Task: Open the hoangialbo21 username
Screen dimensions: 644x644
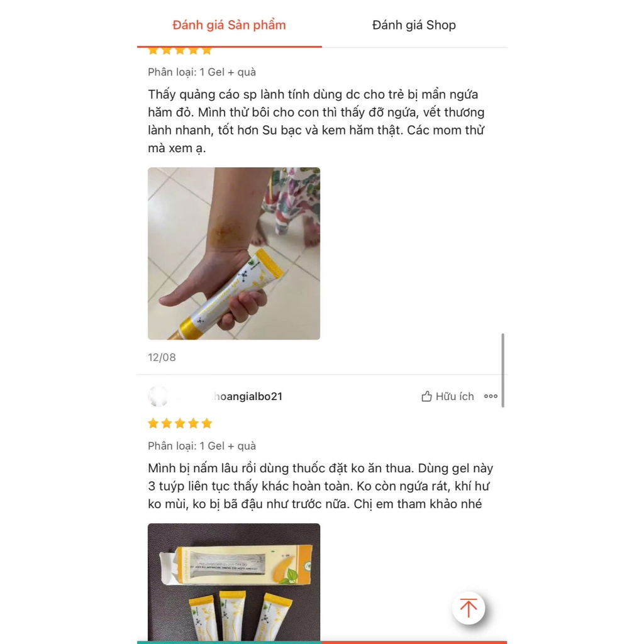Action: [x=248, y=396]
